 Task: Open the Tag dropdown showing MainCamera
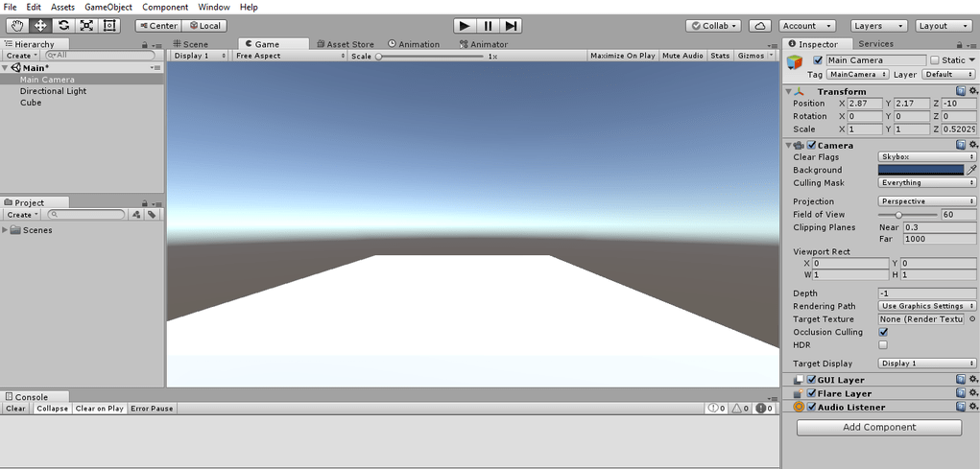[x=857, y=74]
